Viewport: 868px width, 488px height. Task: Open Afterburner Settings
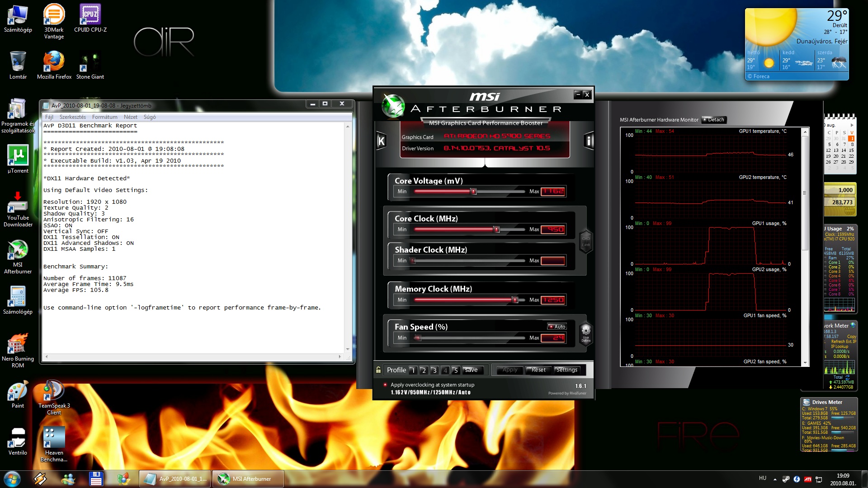(567, 370)
